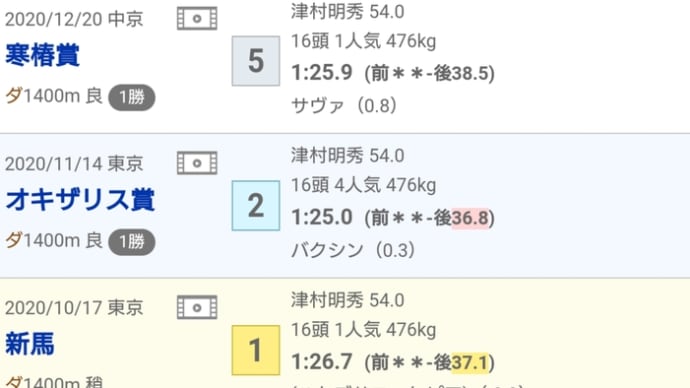Open race video icon for 寒椿賞
This screenshot has width=690, height=388.
click(x=197, y=18)
